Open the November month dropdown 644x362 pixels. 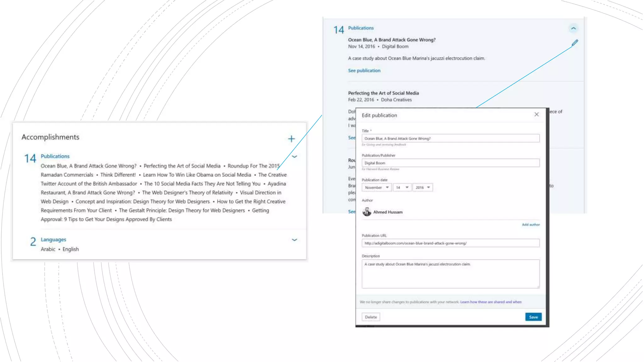376,187
